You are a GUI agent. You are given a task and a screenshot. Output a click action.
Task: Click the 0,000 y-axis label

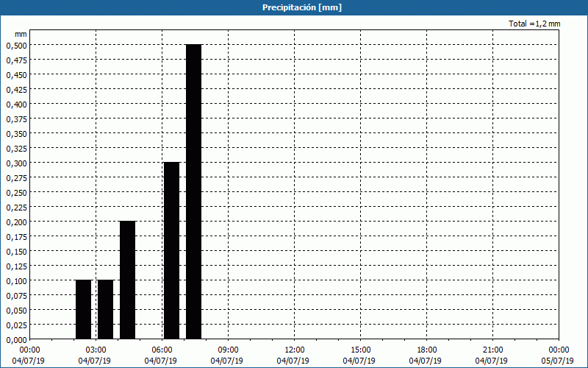click(16, 340)
